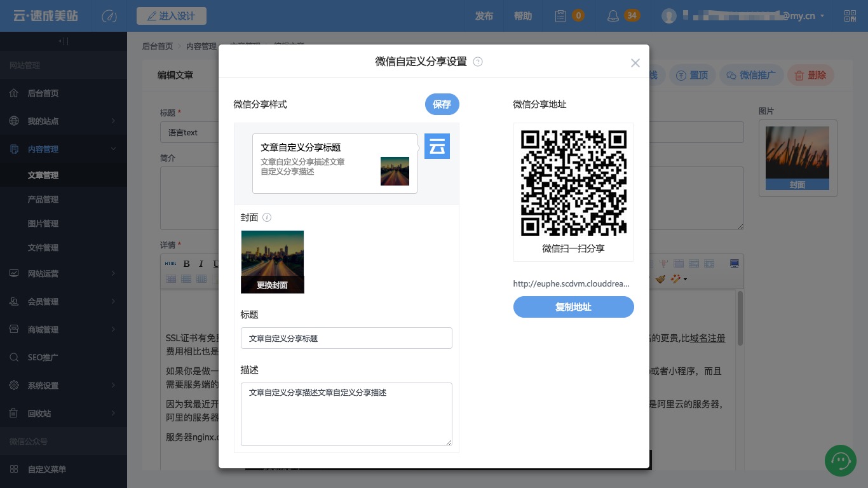Open 微信推广 with its share icon
This screenshot has height=488, width=868.
(752, 75)
